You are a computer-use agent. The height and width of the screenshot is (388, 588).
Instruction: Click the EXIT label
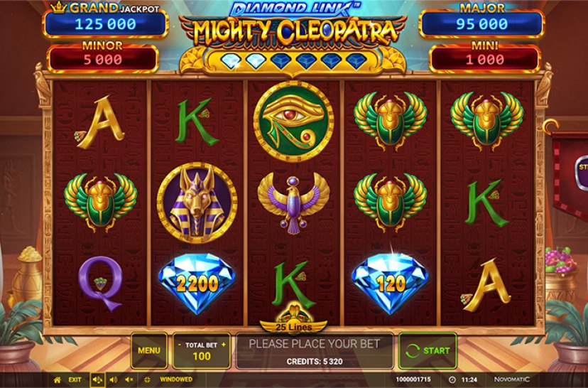click(75, 379)
